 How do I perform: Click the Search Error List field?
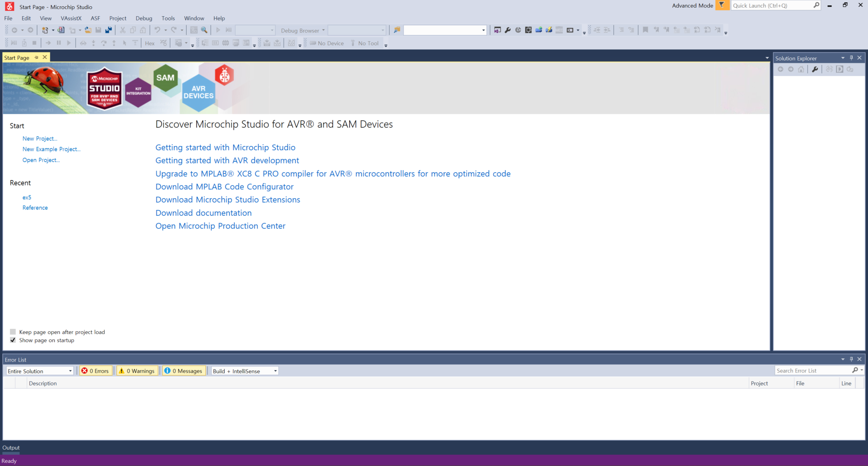[813, 371]
